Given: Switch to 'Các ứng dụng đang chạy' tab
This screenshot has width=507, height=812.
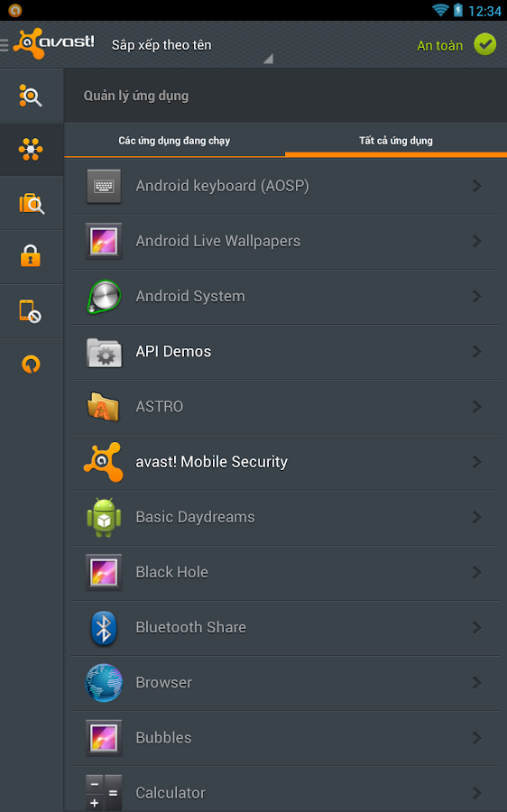Looking at the screenshot, I should coord(174,141).
